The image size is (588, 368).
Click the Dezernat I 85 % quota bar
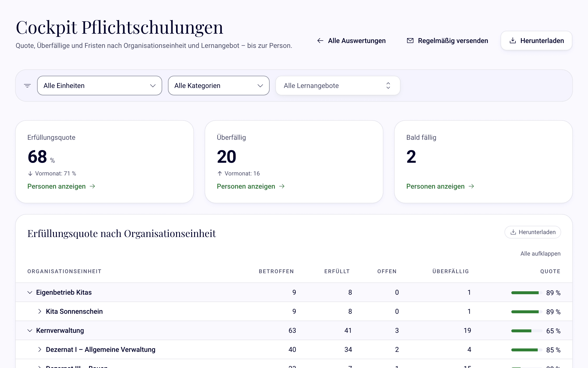coord(526,350)
